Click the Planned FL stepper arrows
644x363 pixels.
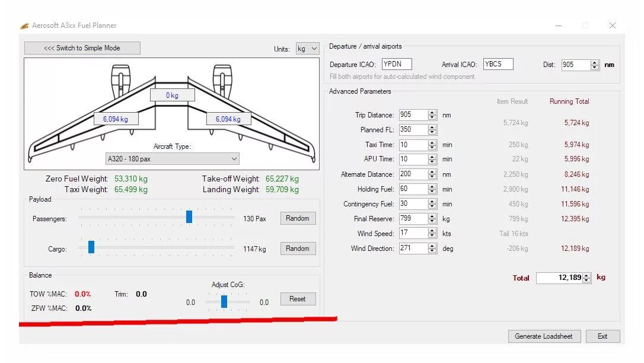pyautogui.click(x=432, y=130)
